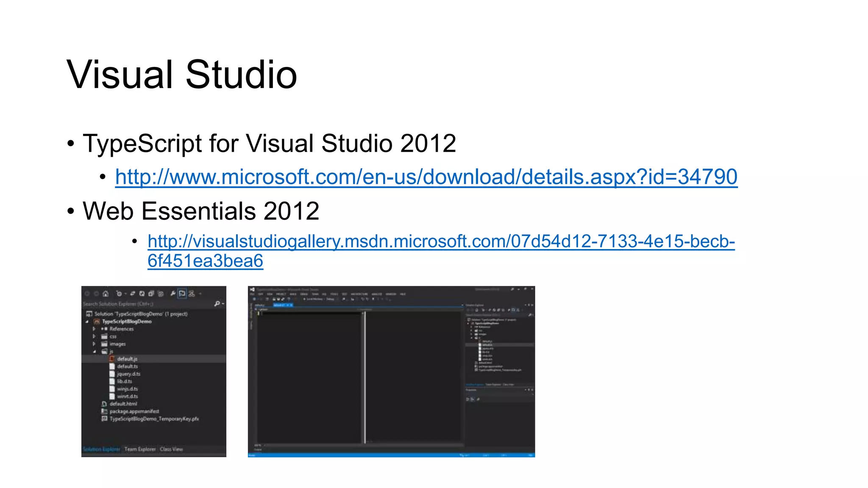Viewport: 868px width, 488px height.
Task: Collapse the TypeScriptBlogDemo project node
Action: pos(87,322)
